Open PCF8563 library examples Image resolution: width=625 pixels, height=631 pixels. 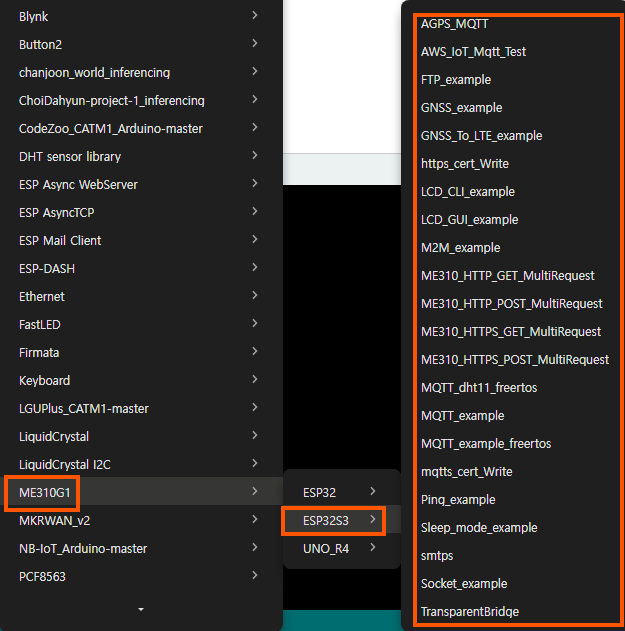pos(141,576)
